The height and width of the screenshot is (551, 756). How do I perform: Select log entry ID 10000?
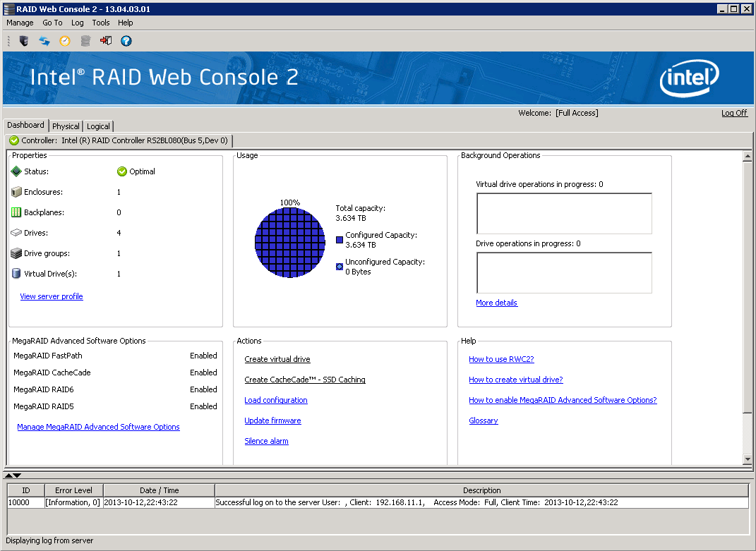[26, 502]
